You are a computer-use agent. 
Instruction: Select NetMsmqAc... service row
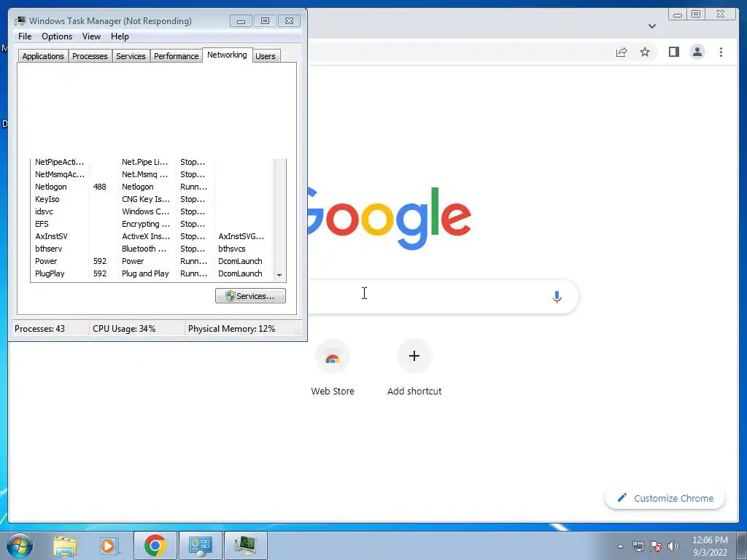[152, 174]
